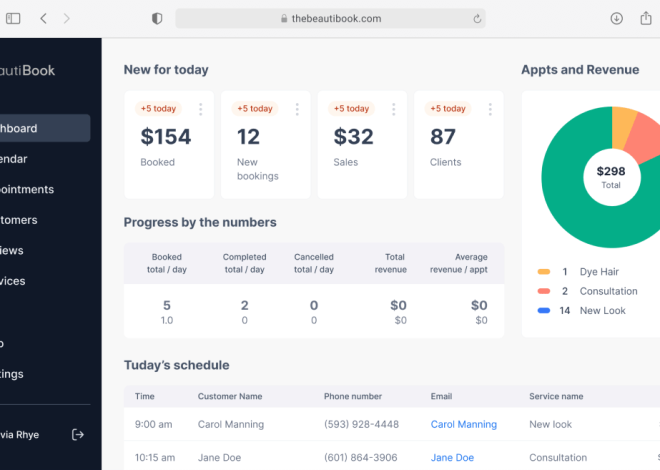This screenshot has width=660, height=470.
Task: Click the $298 Total chart center
Action: (x=611, y=177)
